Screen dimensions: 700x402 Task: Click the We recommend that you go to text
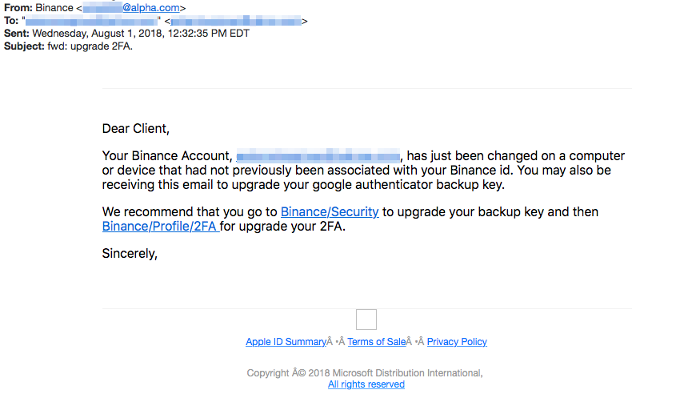[190, 212]
